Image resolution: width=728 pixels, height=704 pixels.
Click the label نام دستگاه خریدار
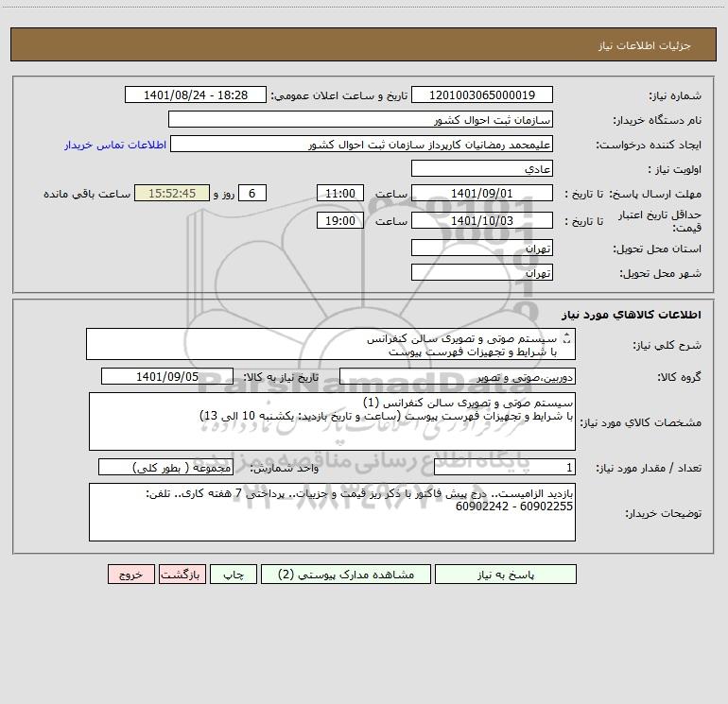point(657,121)
